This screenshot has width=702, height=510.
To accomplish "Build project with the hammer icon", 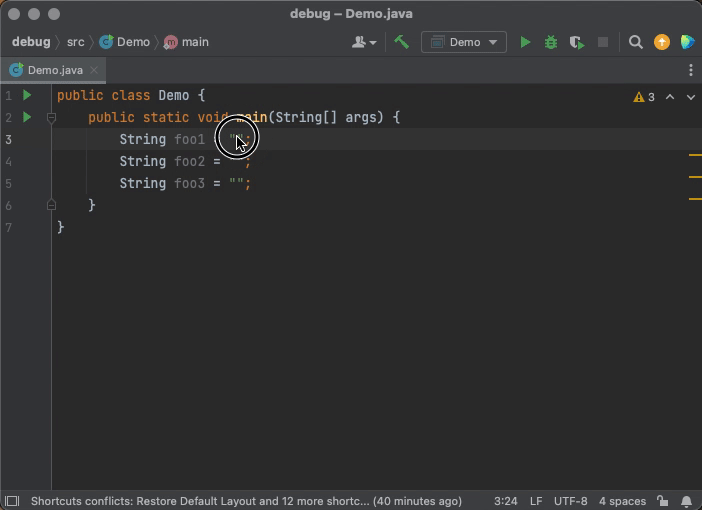I will coord(402,42).
